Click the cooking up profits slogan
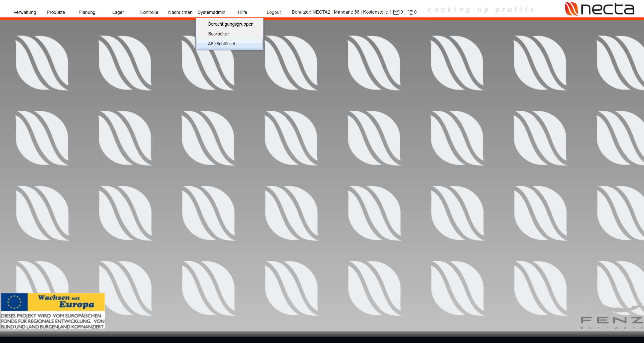The width and height of the screenshot is (644, 343). pyautogui.click(x=481, y=10)
